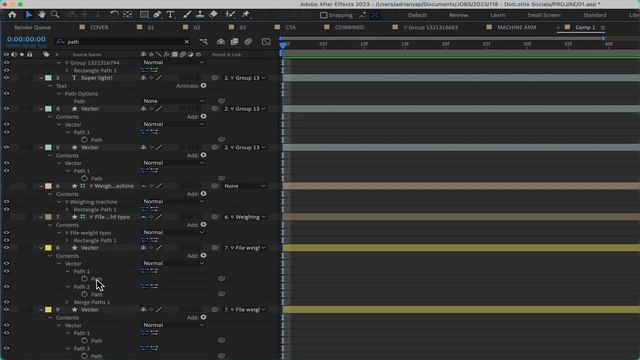
Task: Select the Rectangle shape tool
Action: click(144, 15)
